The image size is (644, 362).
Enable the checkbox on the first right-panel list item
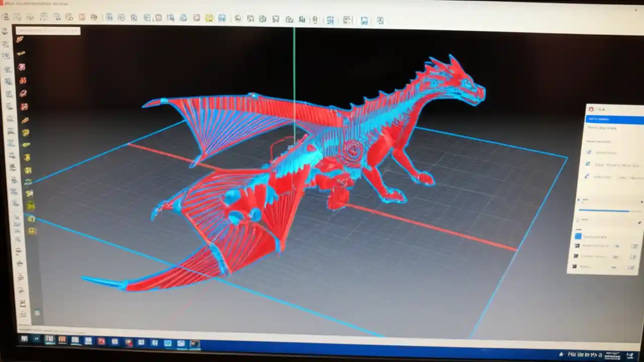[x=578, y=235]
